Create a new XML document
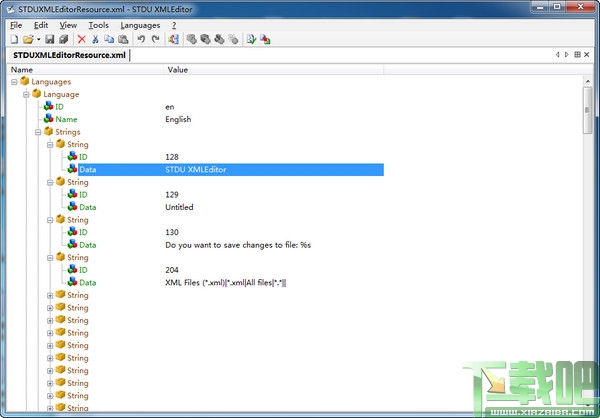 pyautogui.click(x=15, y=39)
